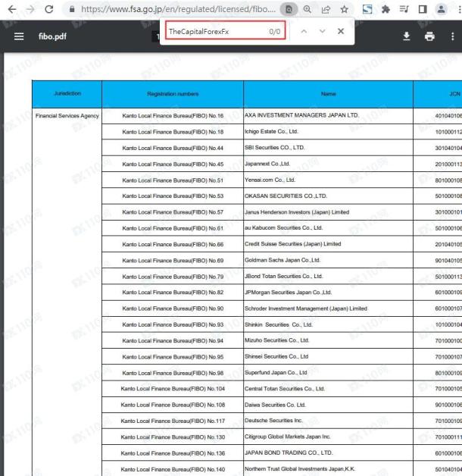Select SBI Securities CO., LTD. cell

click(328, 148)
